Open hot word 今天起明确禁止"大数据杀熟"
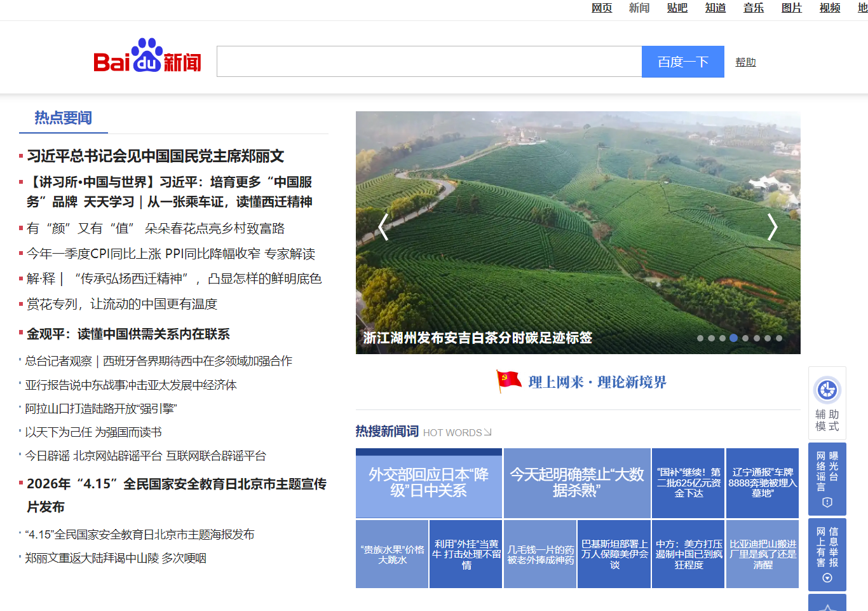The width and height of the screenshot is (868, 611). (577, 483)
